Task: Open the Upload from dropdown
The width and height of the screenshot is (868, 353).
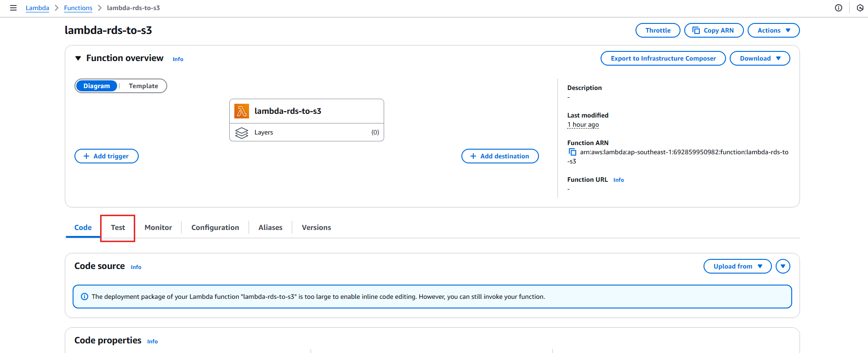Action: pyautogui.click(x=738, y=266)
